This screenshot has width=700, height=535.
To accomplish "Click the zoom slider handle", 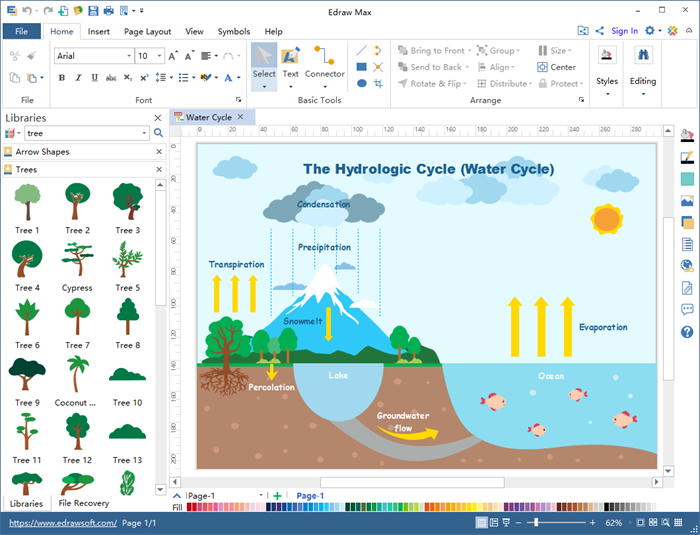I will [538, 523].
